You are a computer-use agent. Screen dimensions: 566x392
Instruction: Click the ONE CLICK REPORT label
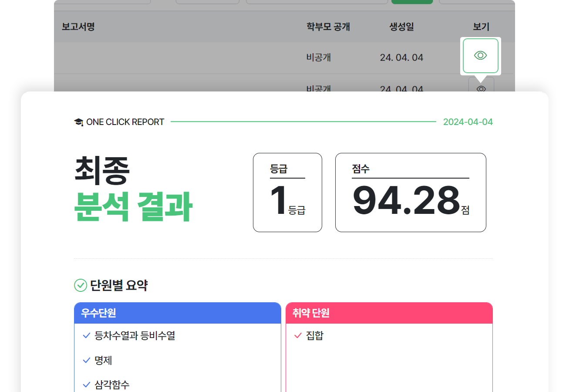pyautogui.click(x=125, y=122)
